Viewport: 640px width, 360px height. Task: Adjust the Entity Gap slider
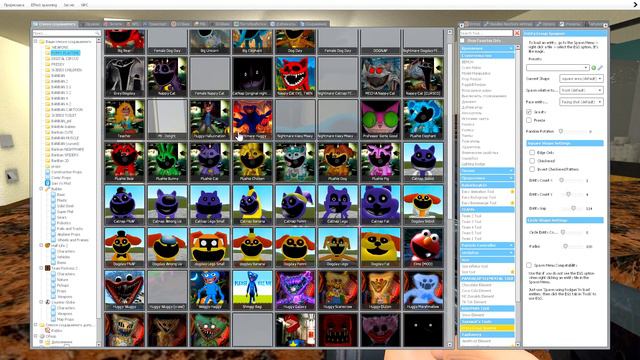pos(573,208)
